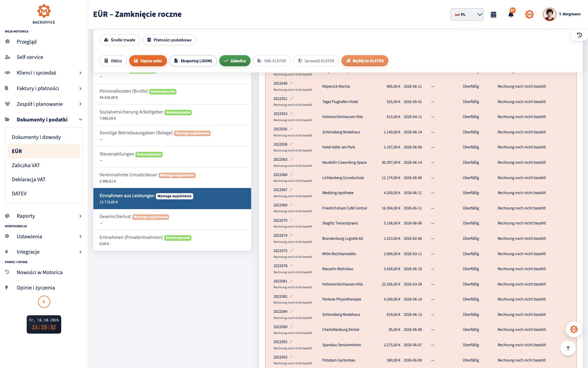Expand Klienci i sprzedaż menu
This screenshot has height=368, width=588.
(x=44, y=73)
